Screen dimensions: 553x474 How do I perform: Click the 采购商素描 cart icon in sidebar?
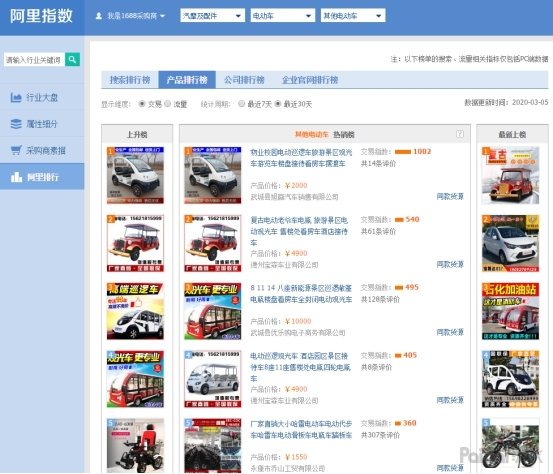(16, 151)
